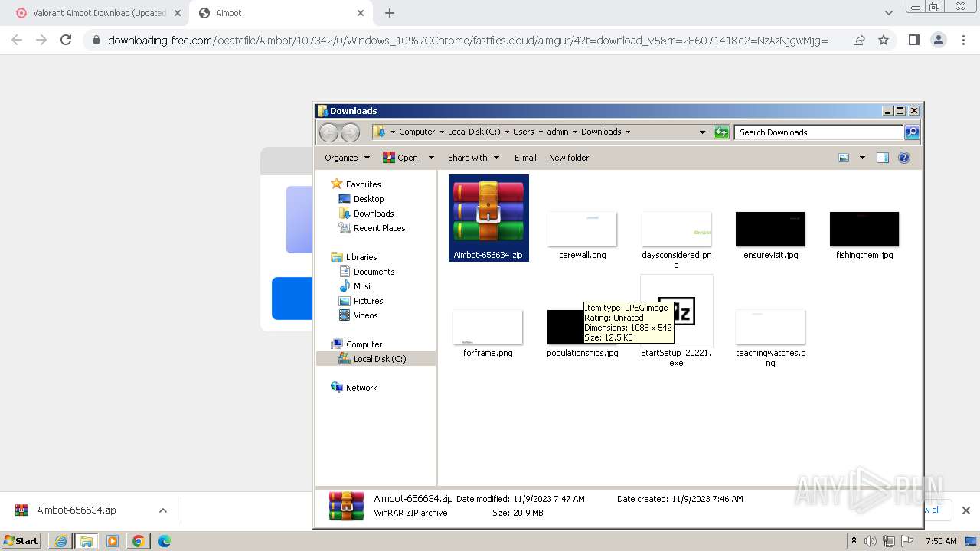Launch Internet Explorer from taskbar
This screenshot has width=980, height=551.
(60, 541)
